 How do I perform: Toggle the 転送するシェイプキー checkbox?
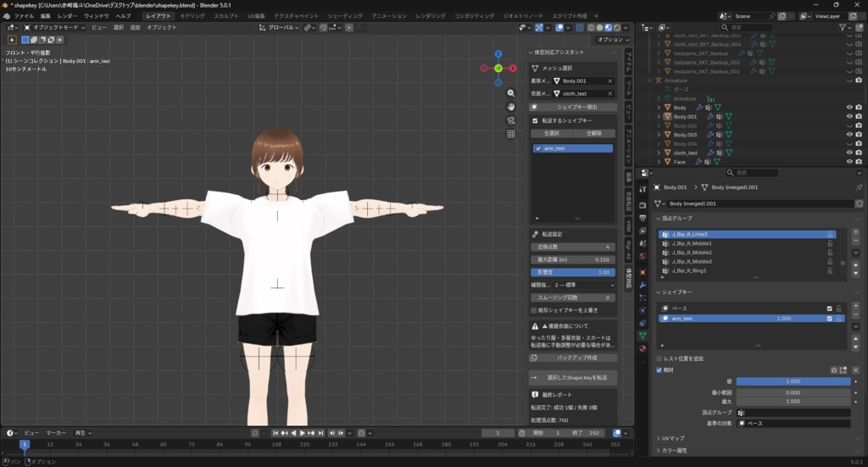(535, 120)
